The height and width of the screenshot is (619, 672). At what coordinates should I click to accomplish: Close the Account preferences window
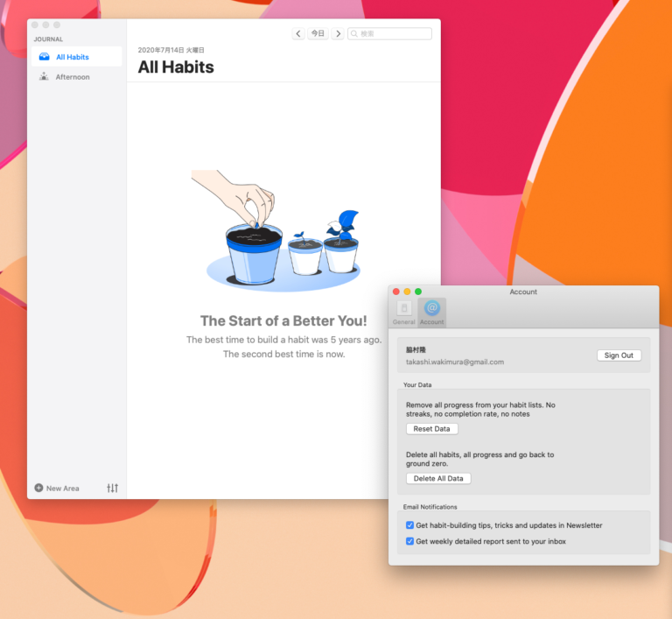pyautogui.click(x=395, y=292)
